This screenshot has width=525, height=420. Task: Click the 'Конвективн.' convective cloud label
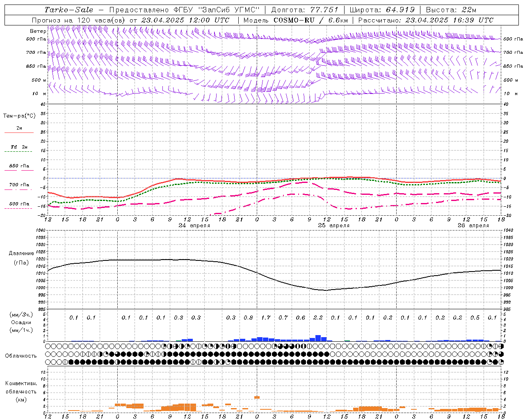click(x=21, y=383)
